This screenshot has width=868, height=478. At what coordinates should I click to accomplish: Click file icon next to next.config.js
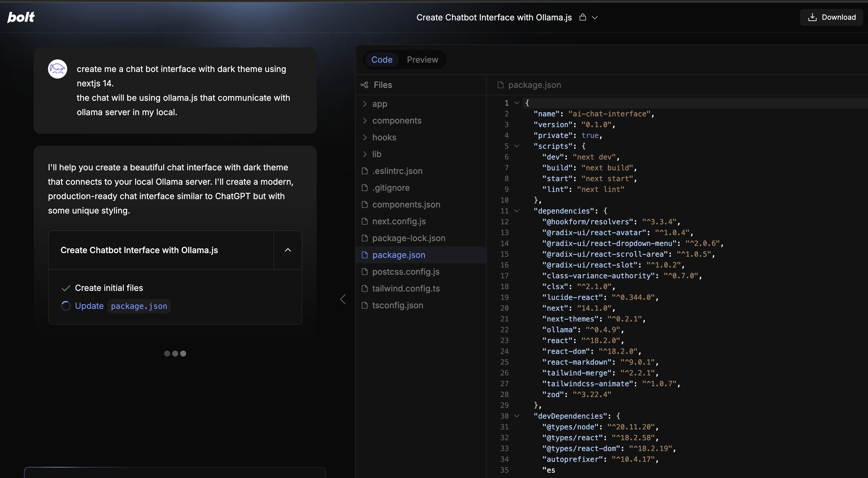pos(364,221)
